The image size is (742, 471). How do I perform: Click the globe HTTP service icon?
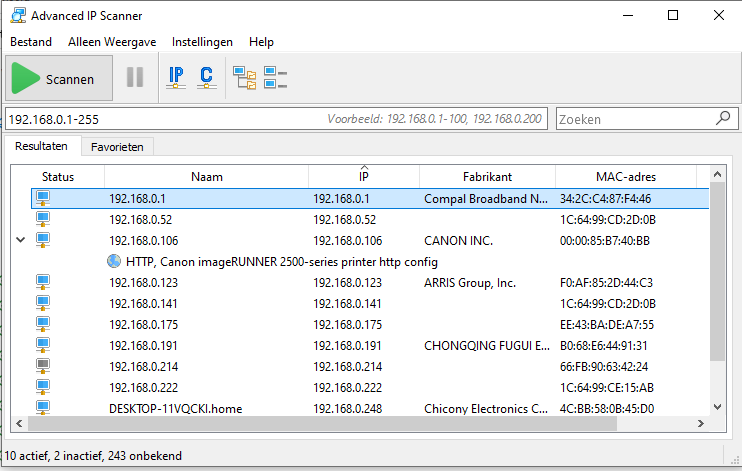[114, 261]
